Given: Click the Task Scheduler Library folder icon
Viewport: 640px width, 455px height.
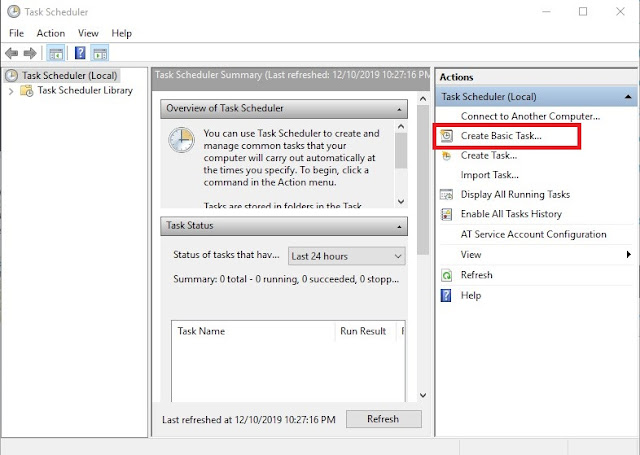Looking at the screenshot, I should click(27, 91).
